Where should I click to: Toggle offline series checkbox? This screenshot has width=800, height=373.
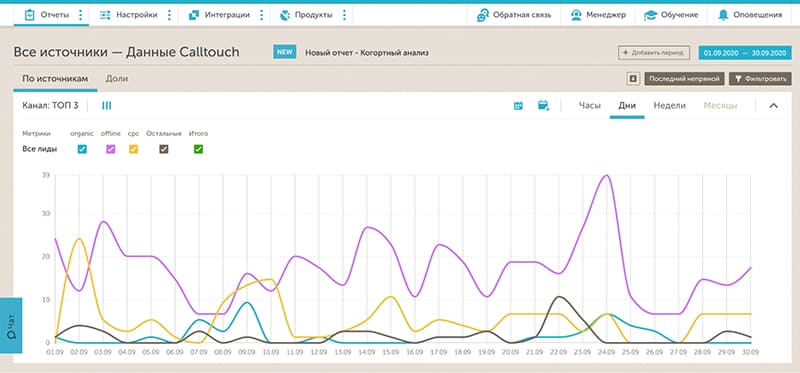[x=111, y=149]
